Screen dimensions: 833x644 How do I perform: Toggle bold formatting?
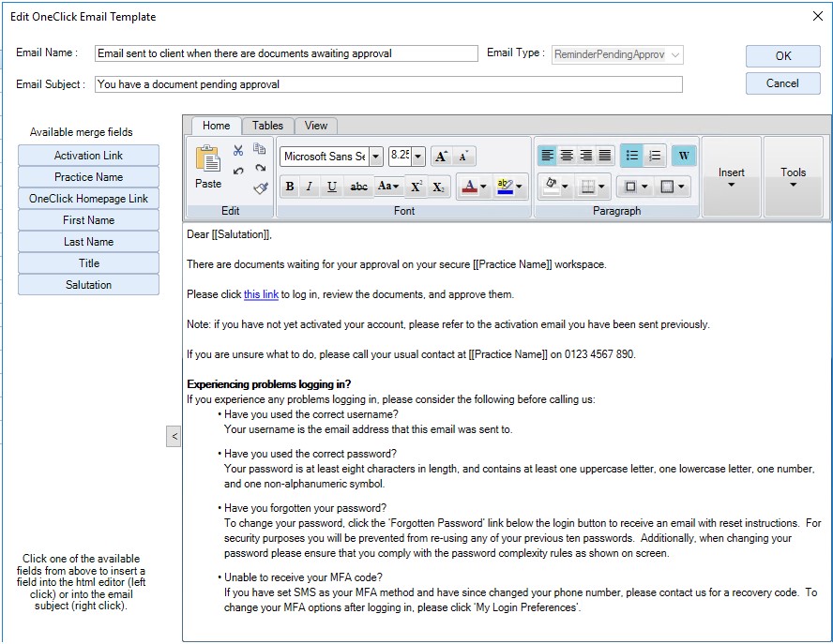tap(290, 187)
